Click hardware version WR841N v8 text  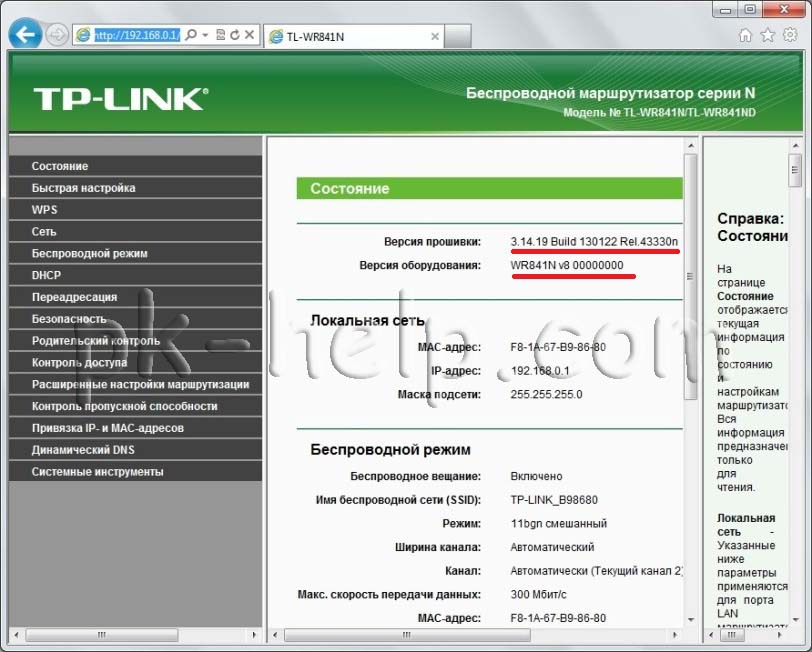(567, 265)
